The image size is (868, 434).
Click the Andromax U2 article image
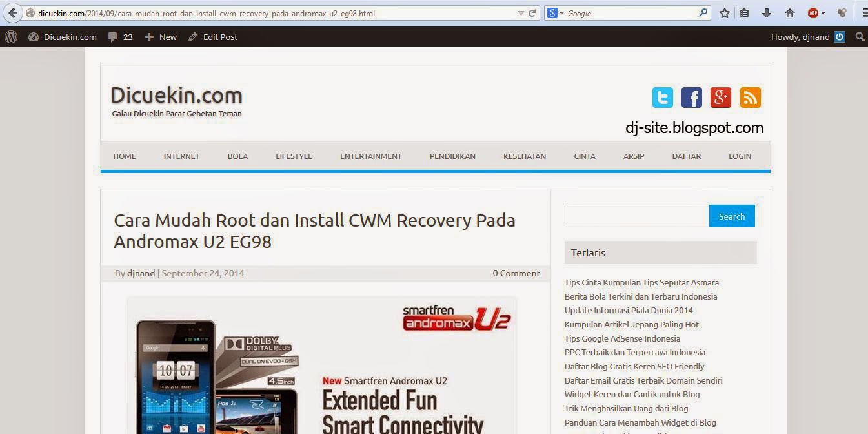click(x=322, y=365)
